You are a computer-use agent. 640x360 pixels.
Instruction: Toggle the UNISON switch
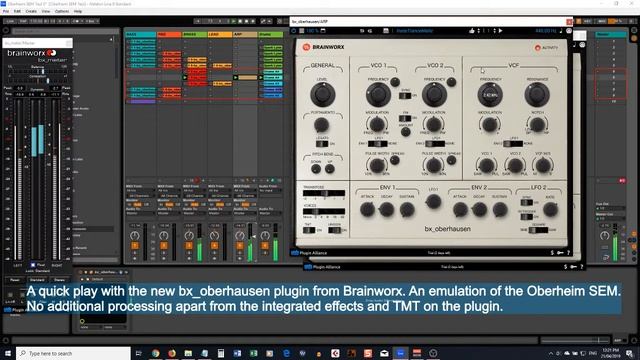334,230
